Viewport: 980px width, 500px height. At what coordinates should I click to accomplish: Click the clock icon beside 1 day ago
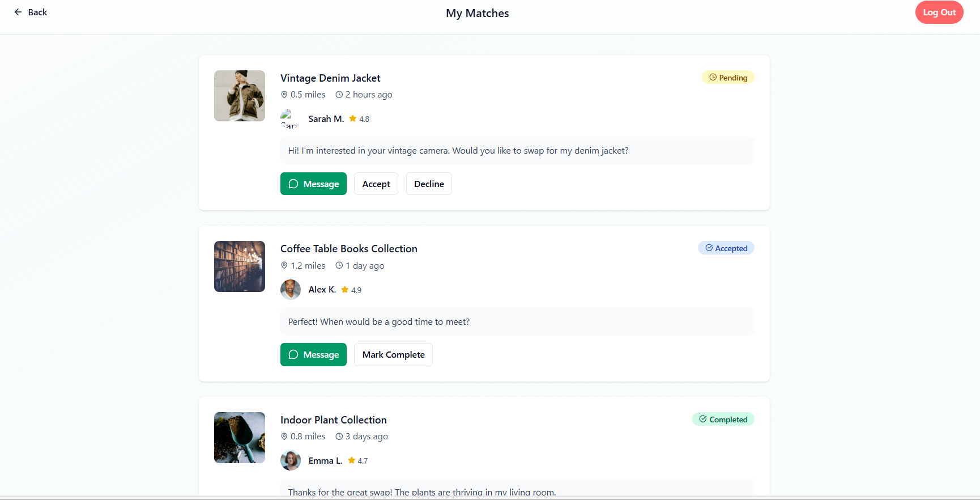coord(339,265)
